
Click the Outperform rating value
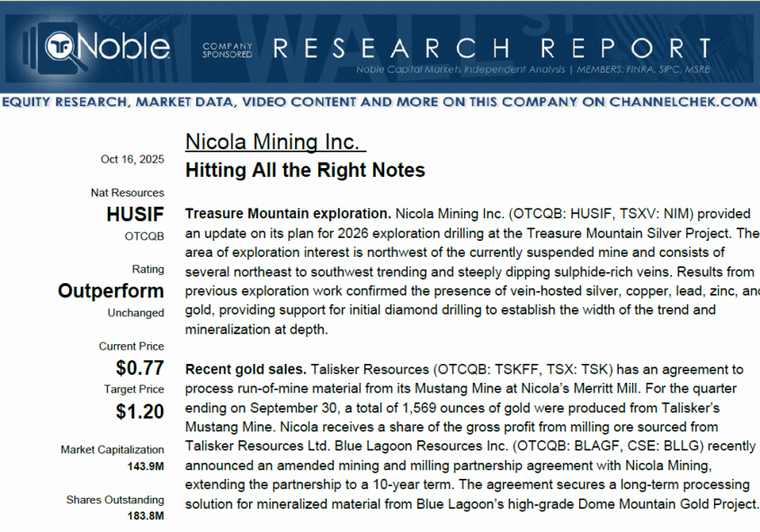pyautogui.click(x=112, y=291)
